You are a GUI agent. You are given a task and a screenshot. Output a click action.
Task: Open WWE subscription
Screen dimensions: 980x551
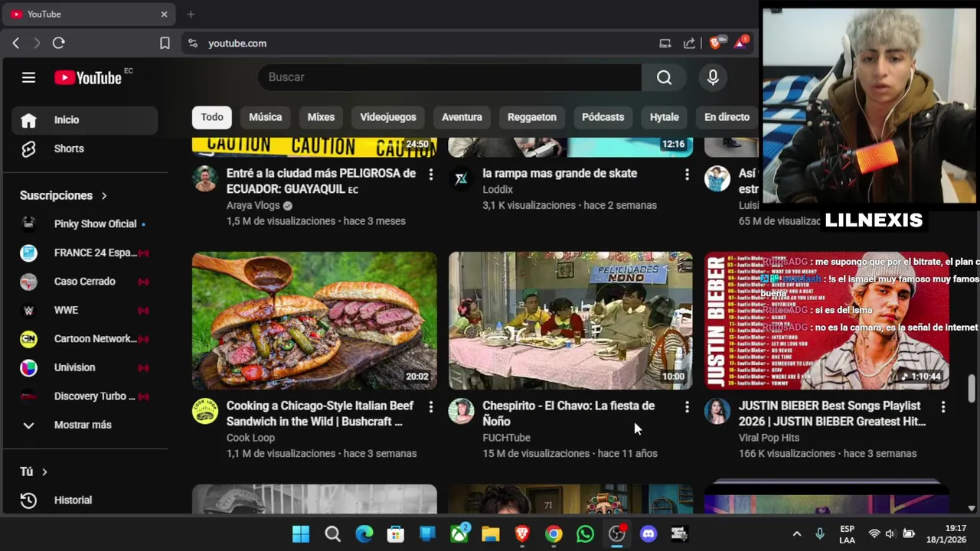coord(84,310)
